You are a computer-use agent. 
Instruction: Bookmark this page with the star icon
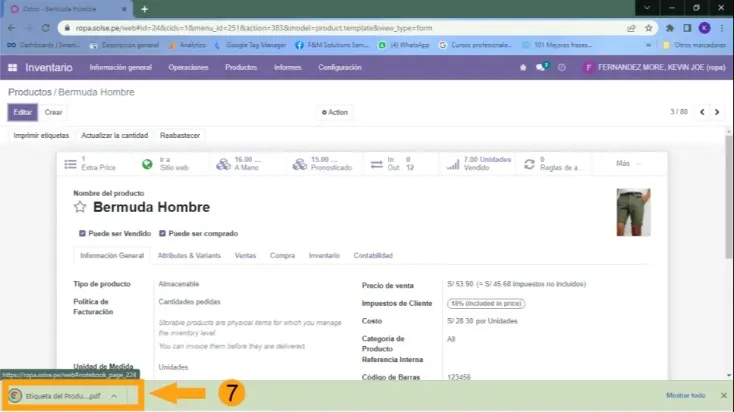point(649,29)
